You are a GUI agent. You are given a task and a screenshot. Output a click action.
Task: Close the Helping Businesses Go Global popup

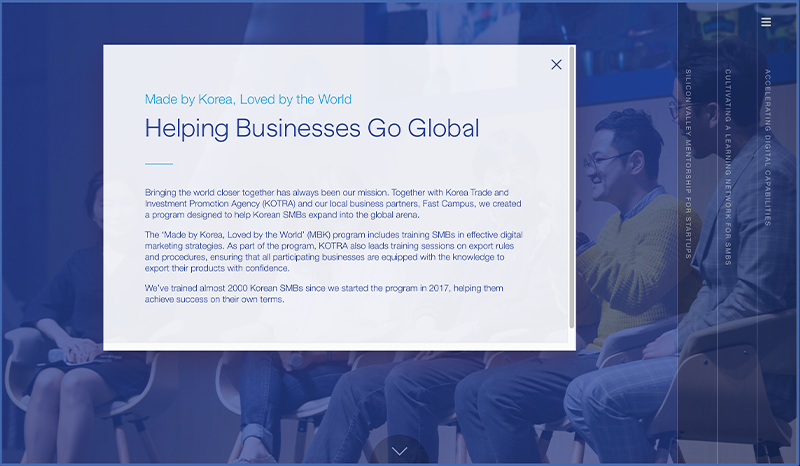556,64
